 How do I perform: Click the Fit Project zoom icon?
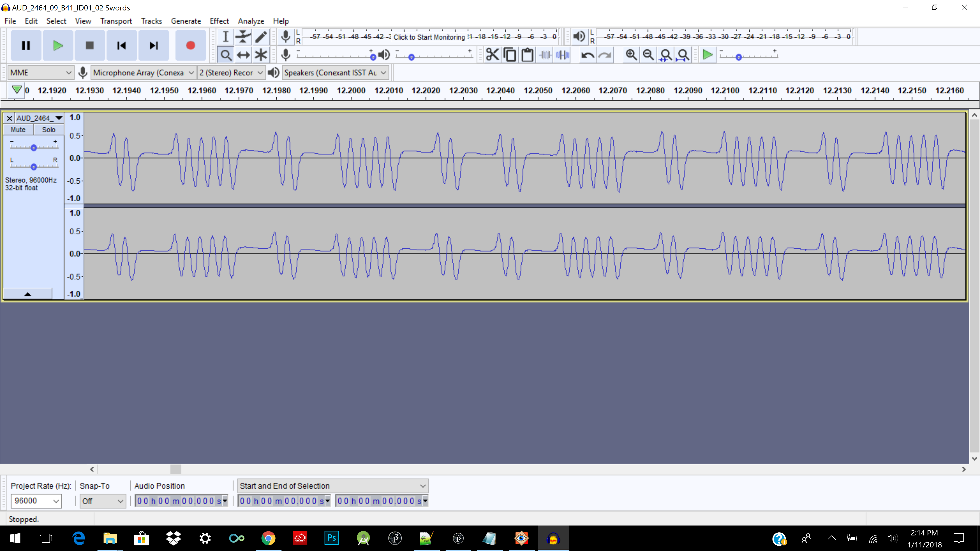pos(683,55)
